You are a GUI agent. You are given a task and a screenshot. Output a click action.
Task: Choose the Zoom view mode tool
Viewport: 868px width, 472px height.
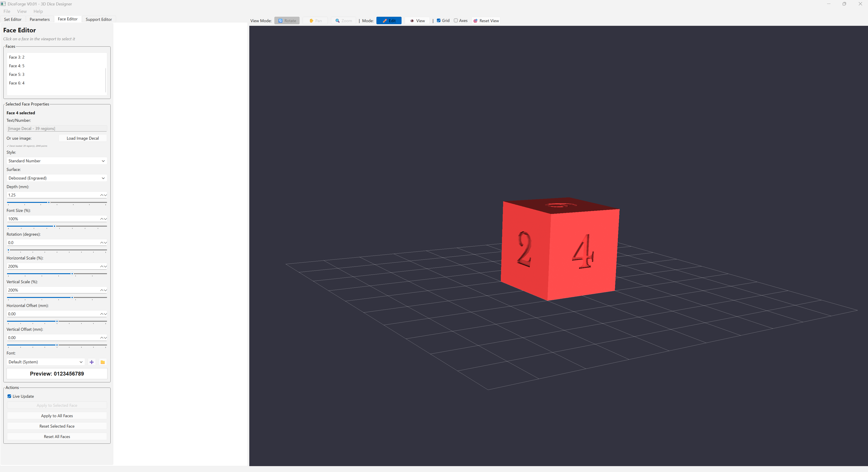343,21
